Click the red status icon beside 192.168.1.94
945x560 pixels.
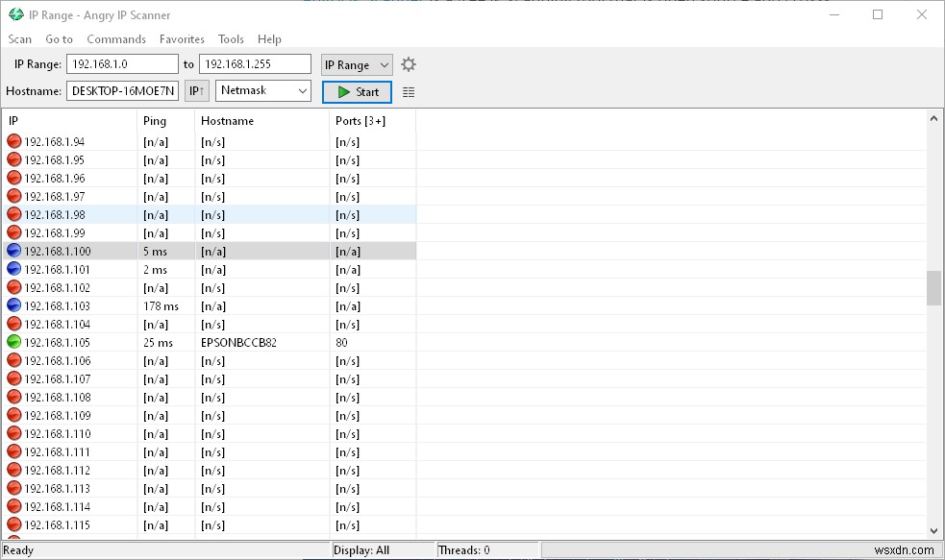tap(13, 141)
